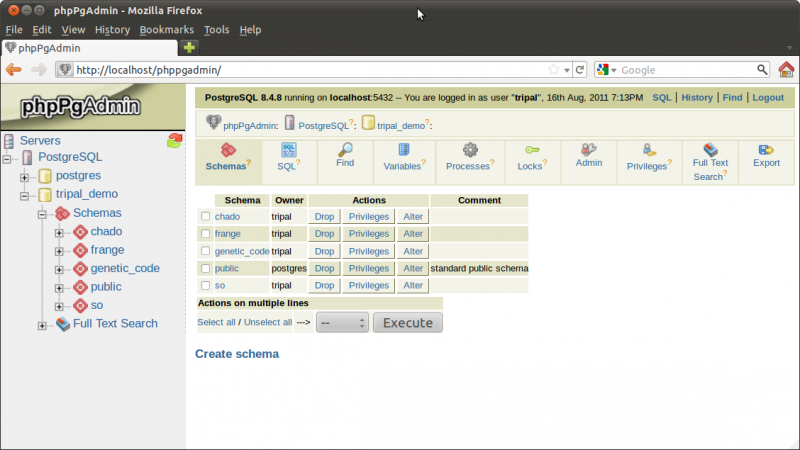This screenshot has width=800, height=450.
Task: Click the public schema icon in tree
Action: point(80,287)
